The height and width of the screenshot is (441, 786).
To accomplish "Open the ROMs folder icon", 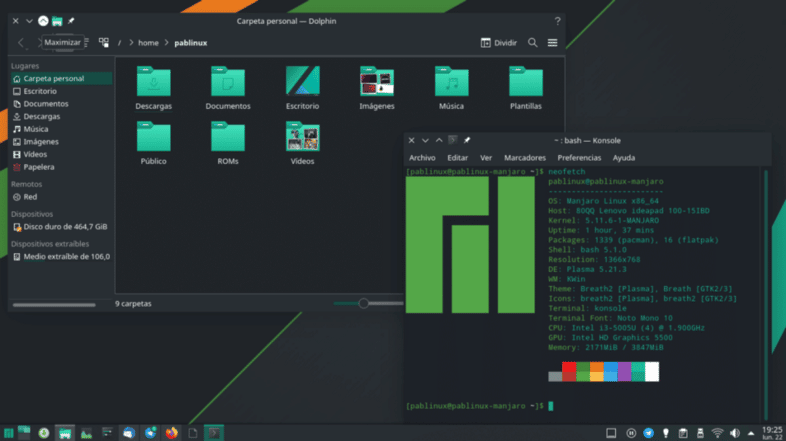I will (x=228, y=136).
